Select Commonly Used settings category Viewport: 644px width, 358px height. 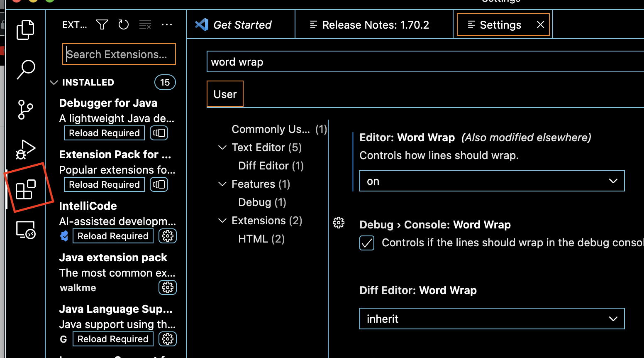(279, 129)
